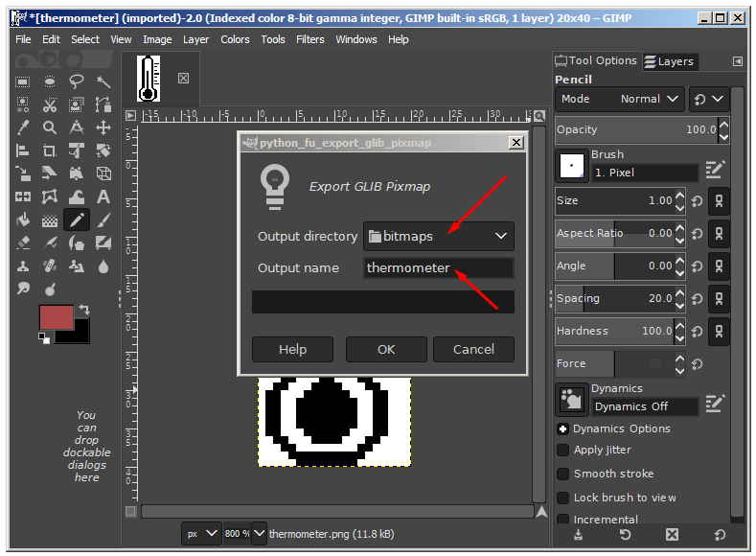Screen dimensions: 756x556
Task: Click Help in export dialog
Action: point(292,349)
